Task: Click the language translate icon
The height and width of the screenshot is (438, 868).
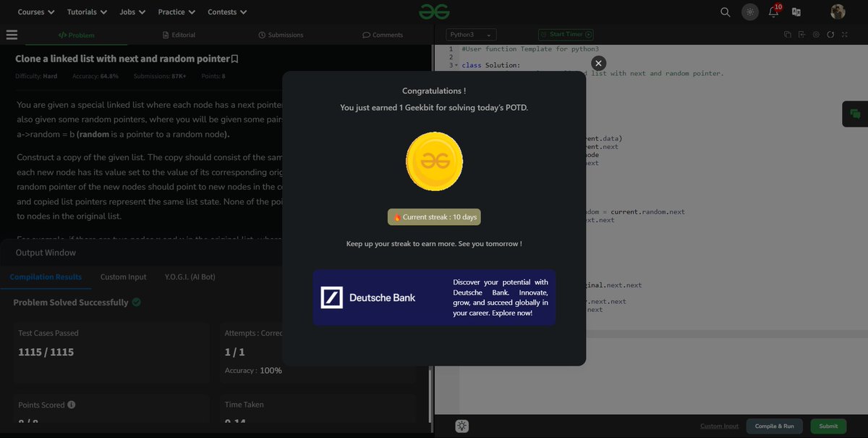Action: [796, 12]
